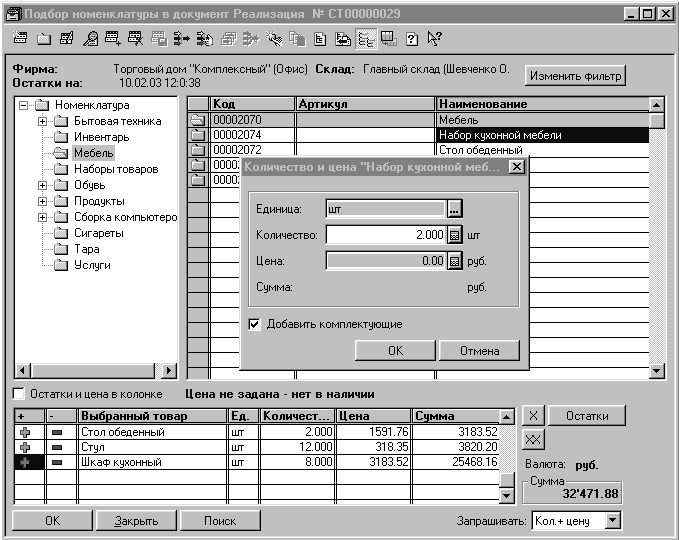Select the Стол обеденный row in item list

[419, 150]
